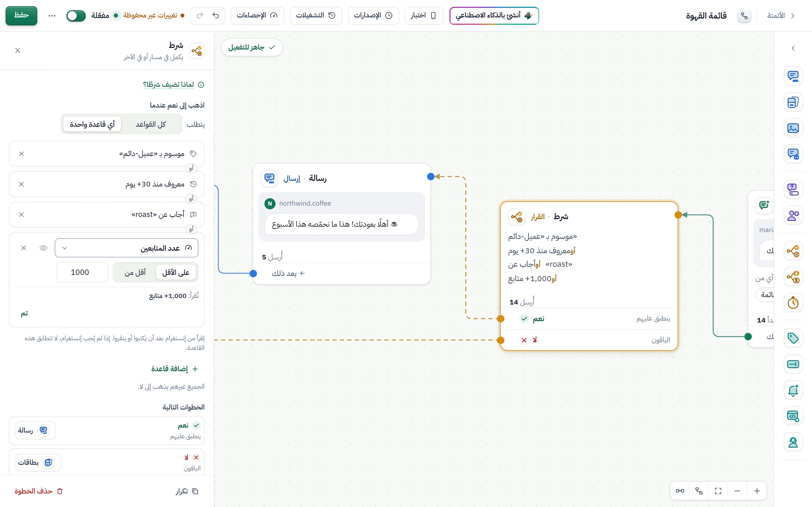Click the fit-to-screen icon in zoom controls
812x507 pixels.
coord(718,491)
